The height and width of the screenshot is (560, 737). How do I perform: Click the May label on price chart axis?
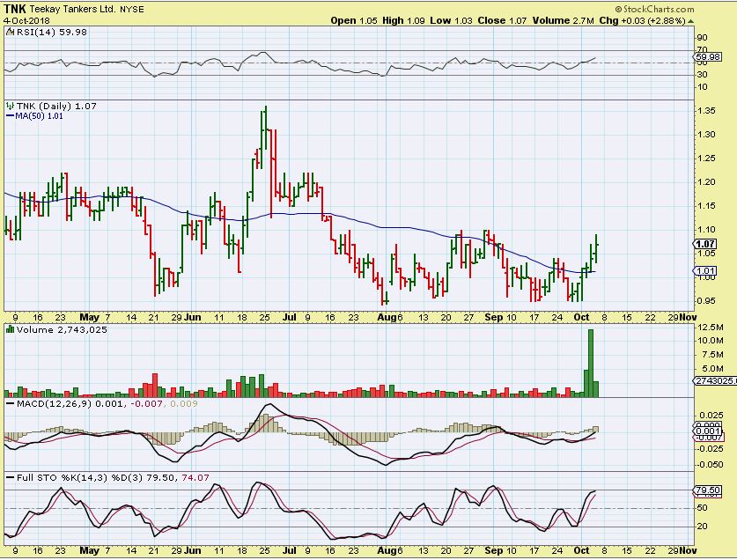(x=91, y=317)
